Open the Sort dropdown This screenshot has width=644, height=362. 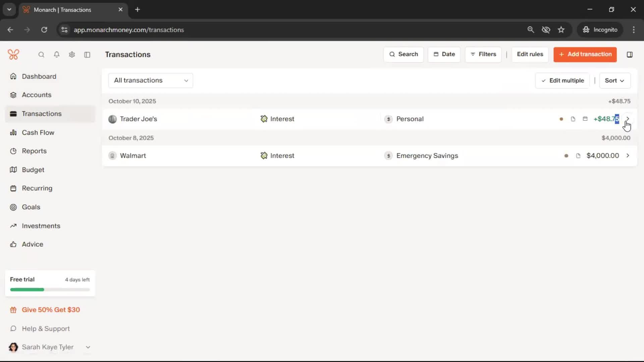coord(614,80)
